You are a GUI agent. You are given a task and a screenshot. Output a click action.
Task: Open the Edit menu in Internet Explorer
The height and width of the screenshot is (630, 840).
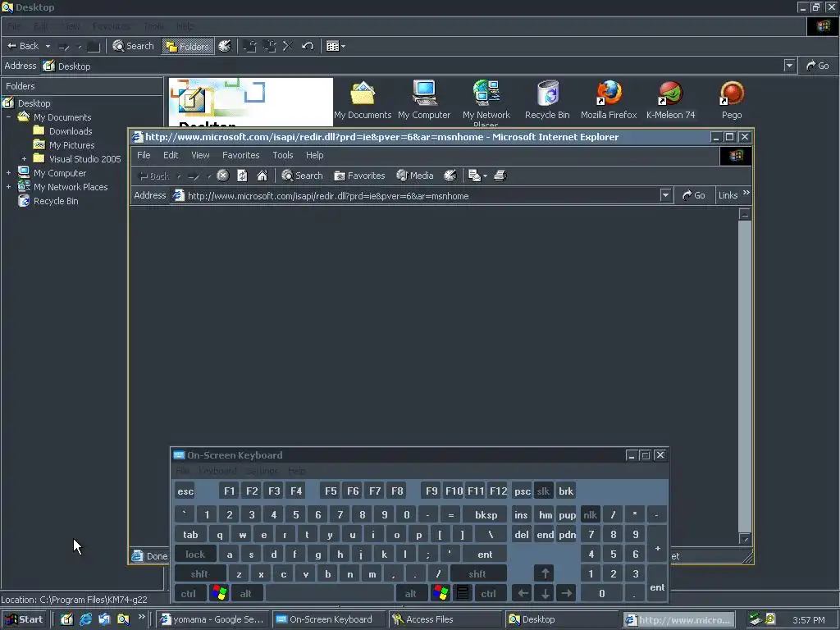tap(171, 155)
